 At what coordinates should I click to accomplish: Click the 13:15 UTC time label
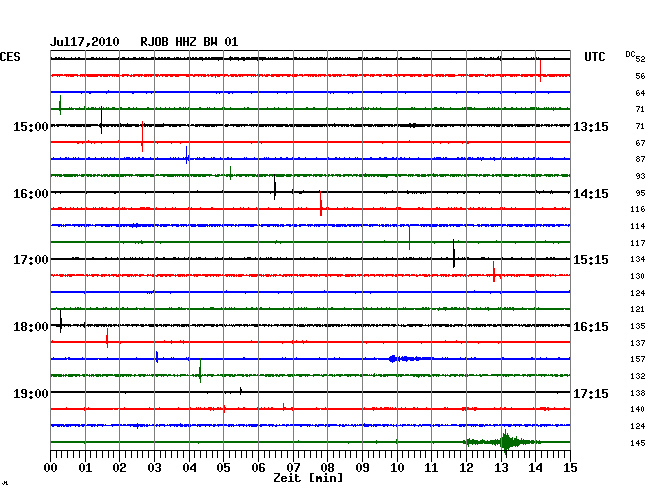click(591, 126)
